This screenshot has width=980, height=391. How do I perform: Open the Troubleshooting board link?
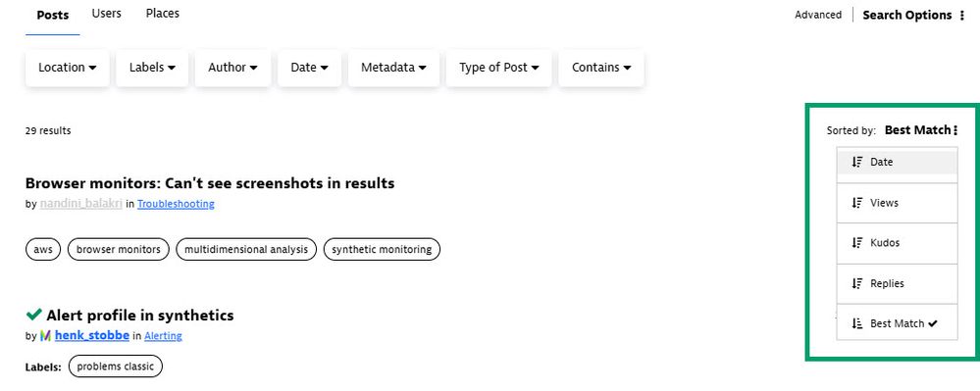176,204
